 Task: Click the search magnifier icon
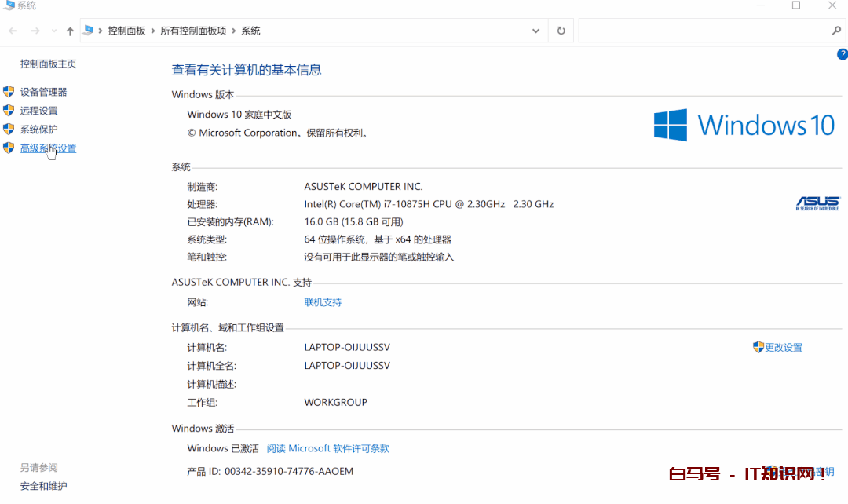(836, 31)
